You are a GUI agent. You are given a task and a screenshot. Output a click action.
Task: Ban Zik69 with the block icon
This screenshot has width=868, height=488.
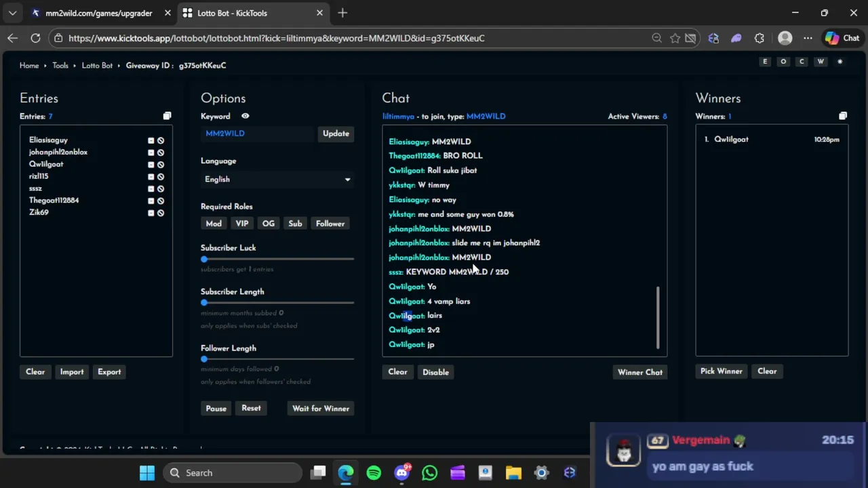[161, 213]
